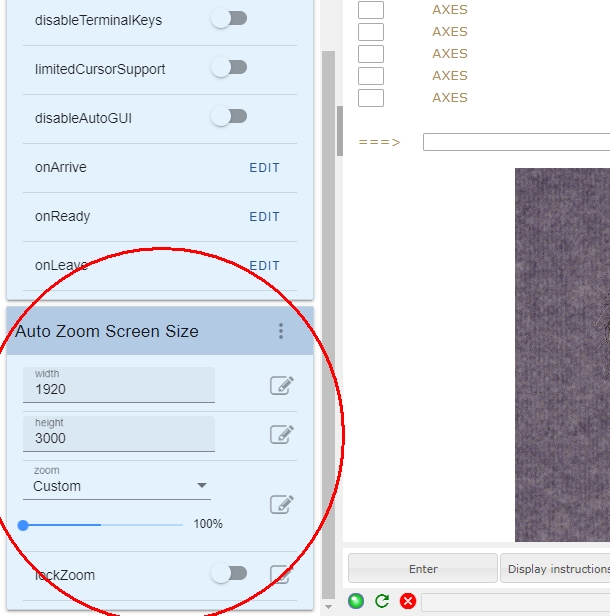Click the Enter button
This screenshot has width=610, height=616.
[x=423, y=568]
